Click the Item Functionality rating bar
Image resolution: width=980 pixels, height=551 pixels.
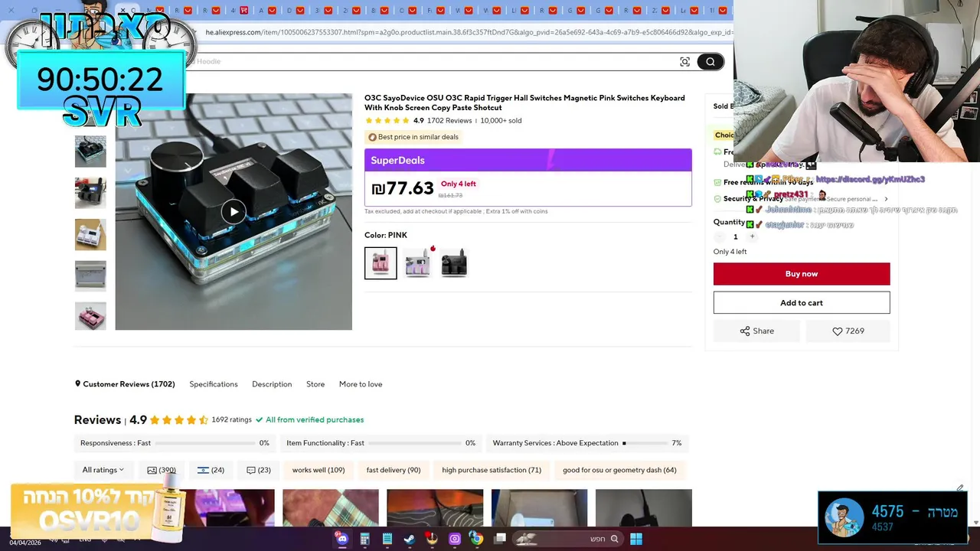381,443
